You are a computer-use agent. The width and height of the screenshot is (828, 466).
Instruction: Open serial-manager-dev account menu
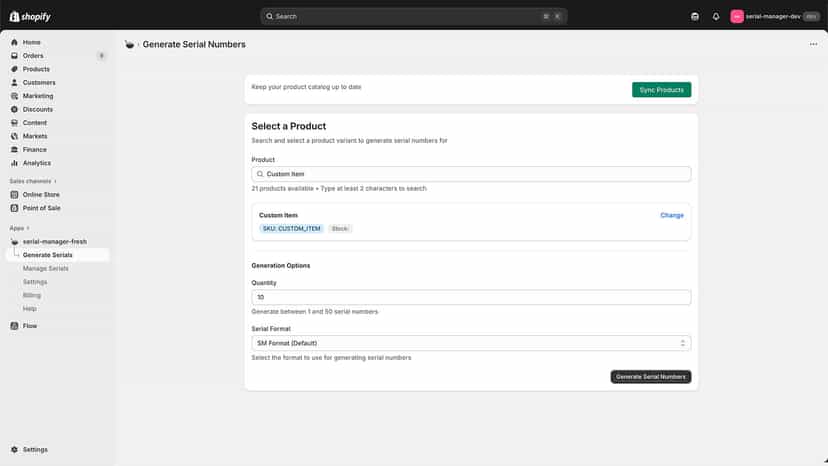775,16
